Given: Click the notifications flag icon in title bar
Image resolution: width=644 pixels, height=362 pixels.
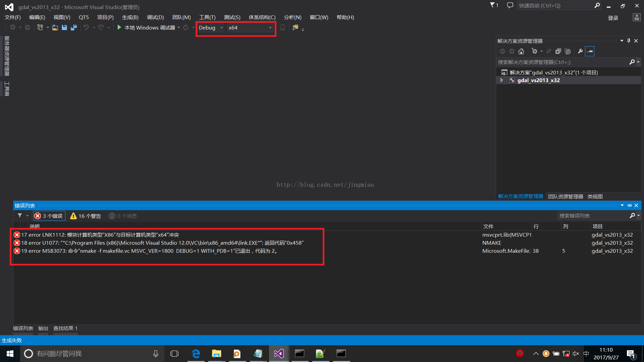Looking at the screenshot, I should pos(494,5).
